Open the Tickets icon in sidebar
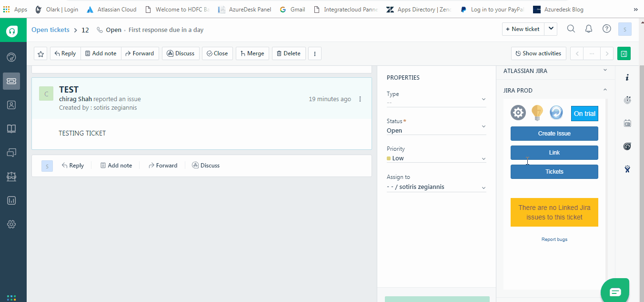 click(12, 81)
